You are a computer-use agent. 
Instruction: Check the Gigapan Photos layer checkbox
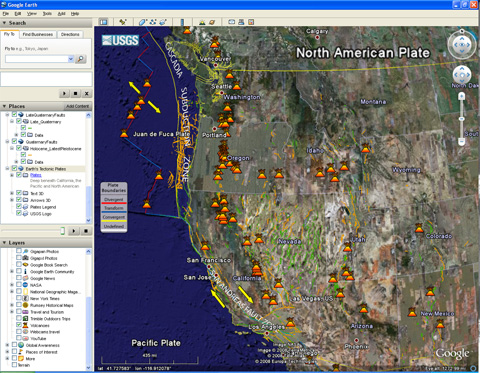[x=19, y=251]
